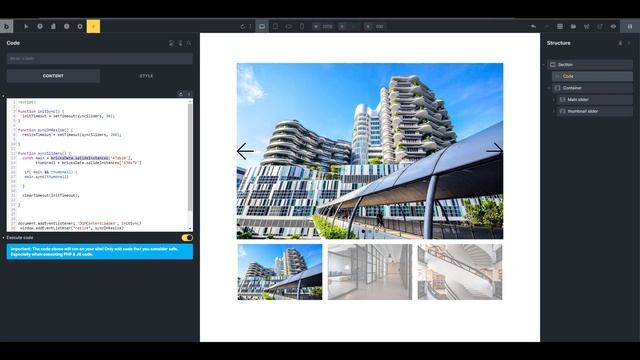Click the canvas height value field
Screen dimensions: 640x360
[x=354, y=27]
